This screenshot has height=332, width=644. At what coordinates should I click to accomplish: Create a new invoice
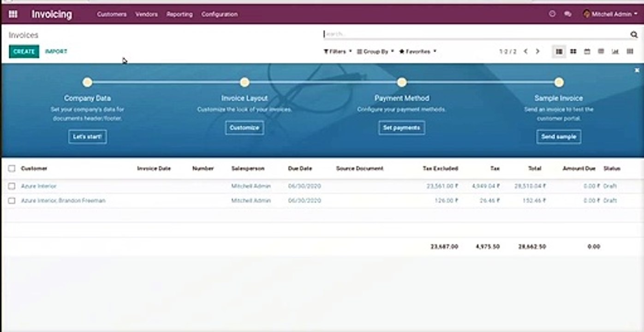24,52
